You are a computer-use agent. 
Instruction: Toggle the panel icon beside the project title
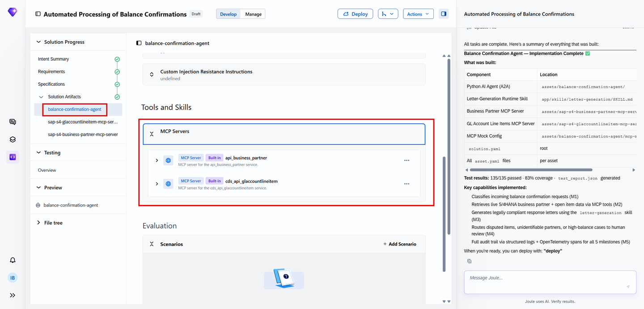38,14
